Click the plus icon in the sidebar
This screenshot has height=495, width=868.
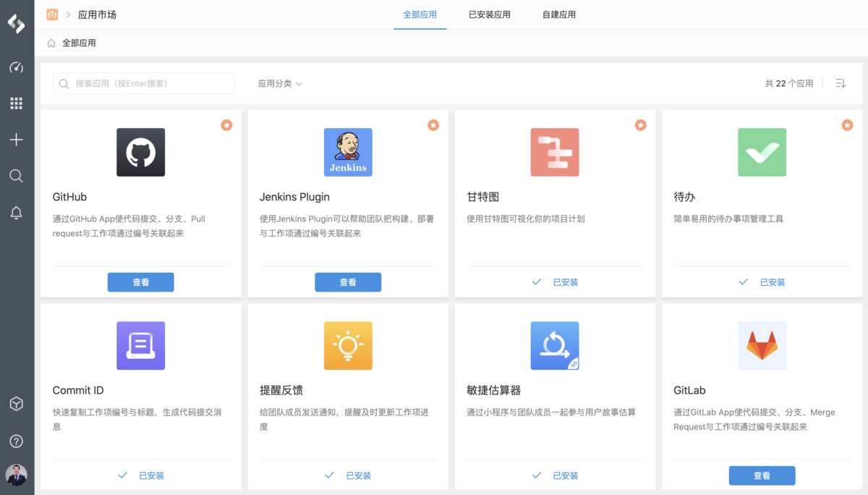tap(16, 139)
